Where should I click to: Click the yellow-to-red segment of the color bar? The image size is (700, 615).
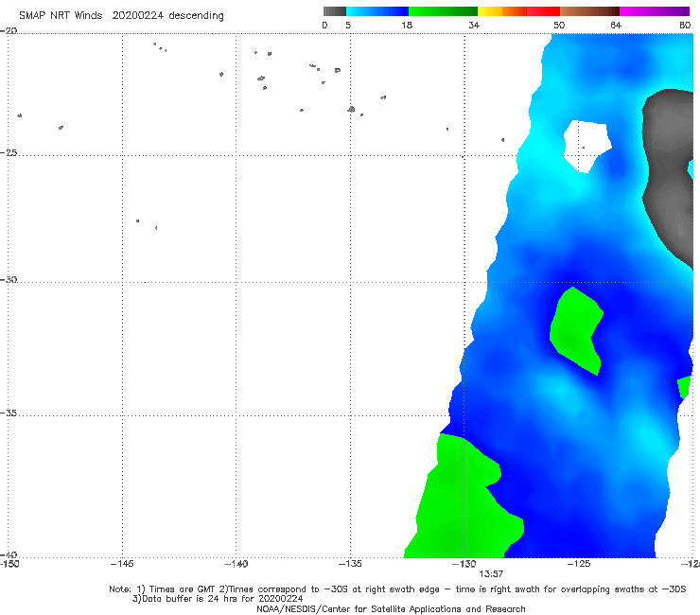pos(518,11)
